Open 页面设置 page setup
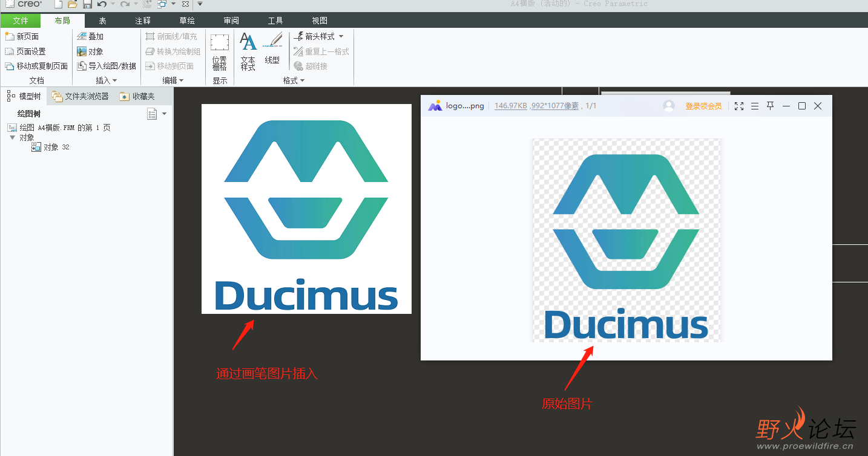 pyautogui.click(x=25, y=51)
